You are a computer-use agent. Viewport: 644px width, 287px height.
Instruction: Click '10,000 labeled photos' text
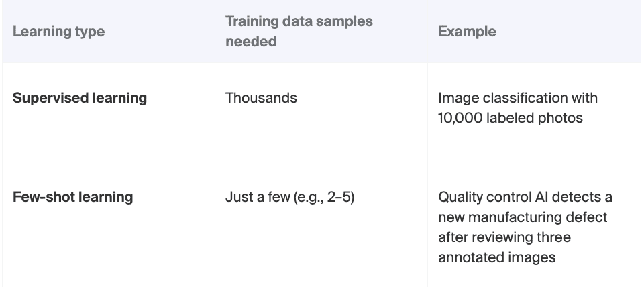point(511,118)
